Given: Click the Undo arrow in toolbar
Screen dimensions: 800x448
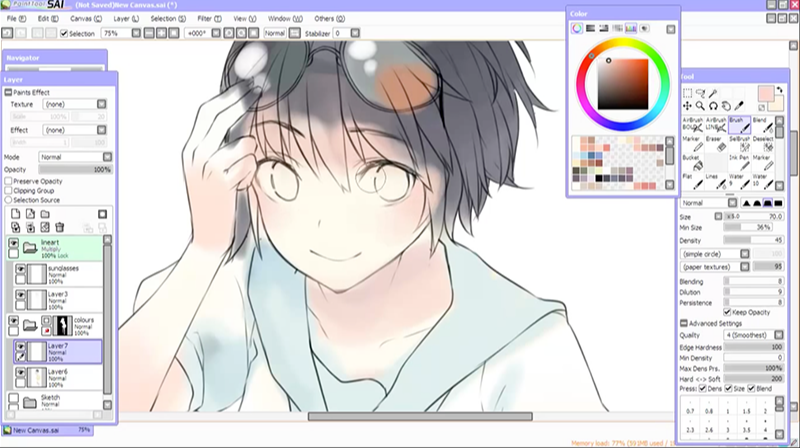Looking at the screenshot, I should [7, 33].
